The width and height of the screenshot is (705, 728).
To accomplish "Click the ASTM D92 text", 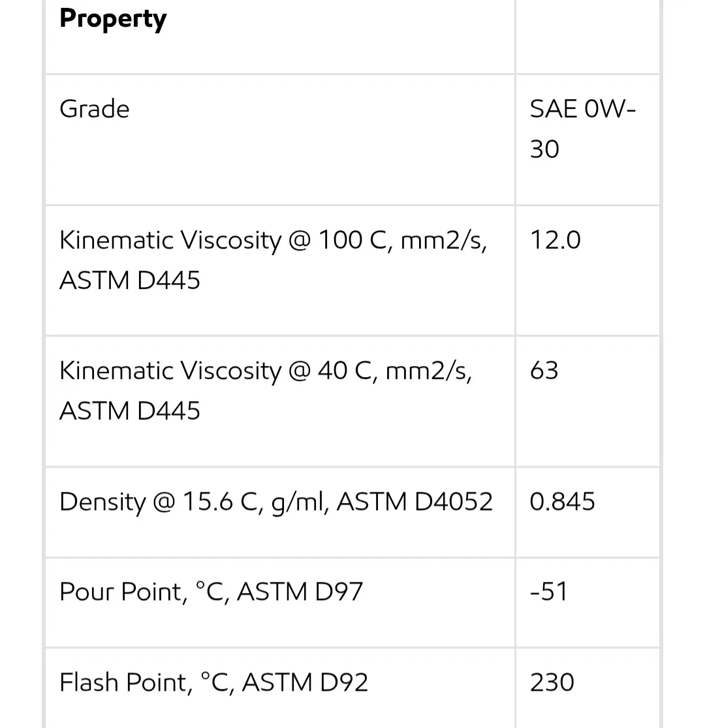I will [305, 682].
